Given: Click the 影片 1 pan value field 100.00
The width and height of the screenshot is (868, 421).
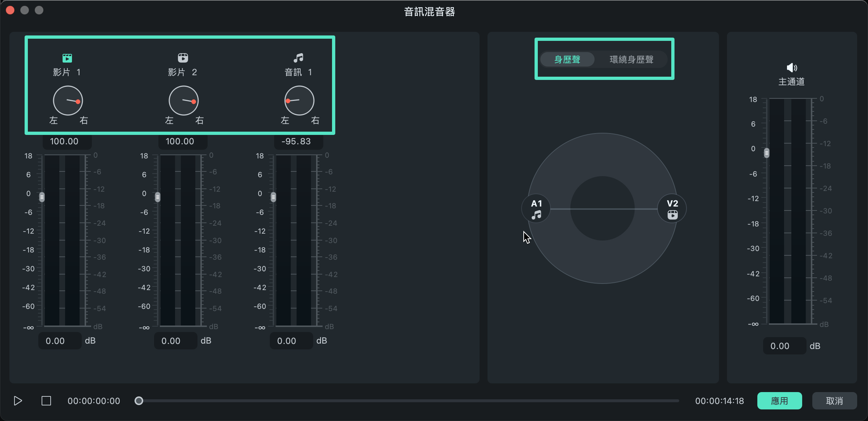Looking at the screenshot, I should coord(67,141).
